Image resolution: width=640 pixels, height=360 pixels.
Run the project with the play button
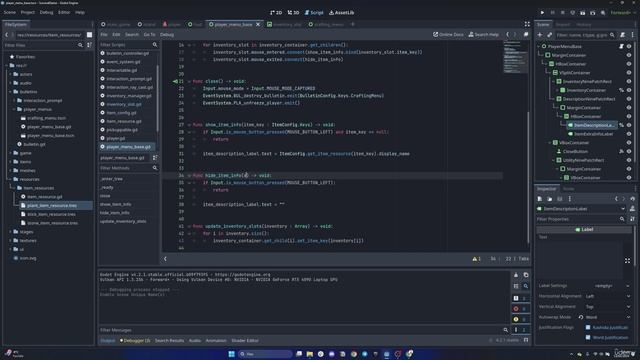coord(542,13)
